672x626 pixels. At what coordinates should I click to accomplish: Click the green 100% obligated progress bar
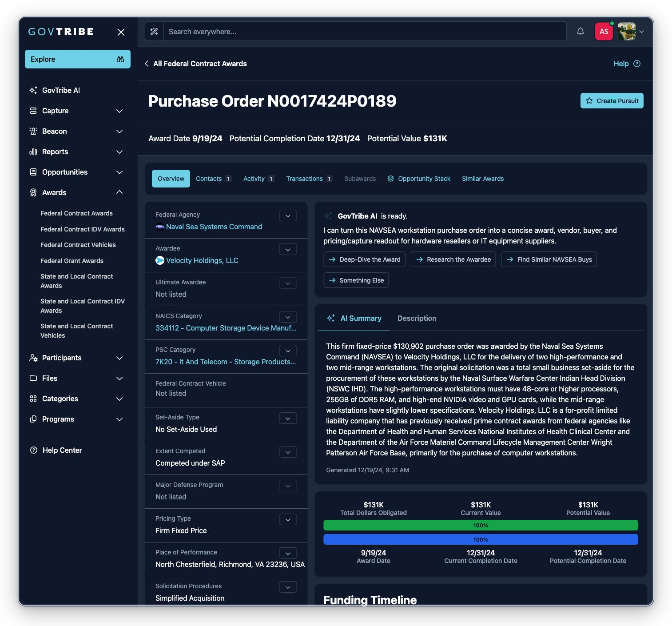481,525
